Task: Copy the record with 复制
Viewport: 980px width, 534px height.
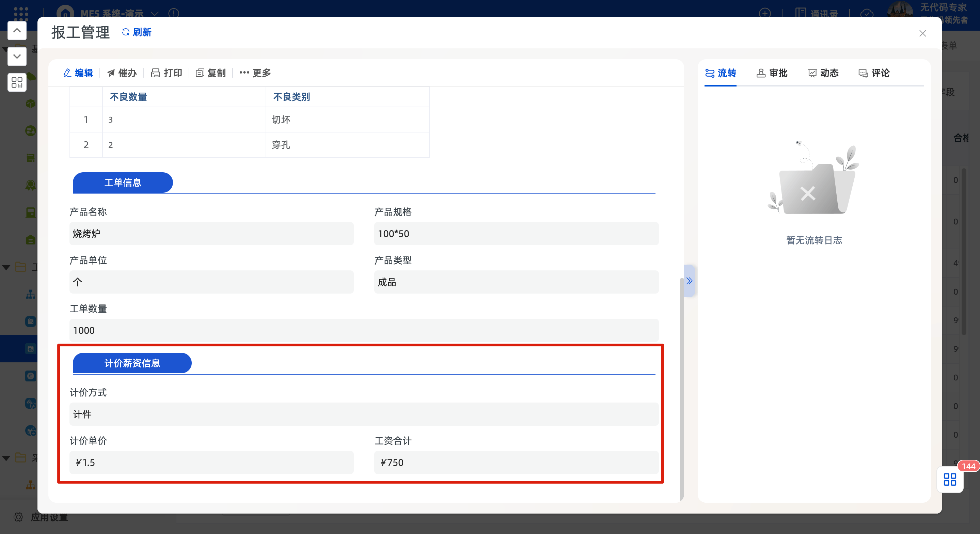Action: (211, 73)
